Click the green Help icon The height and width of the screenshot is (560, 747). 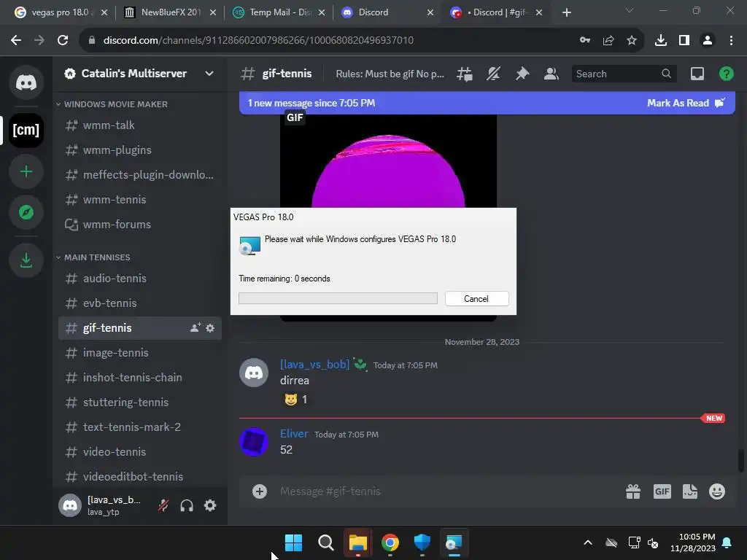[726, 74]
